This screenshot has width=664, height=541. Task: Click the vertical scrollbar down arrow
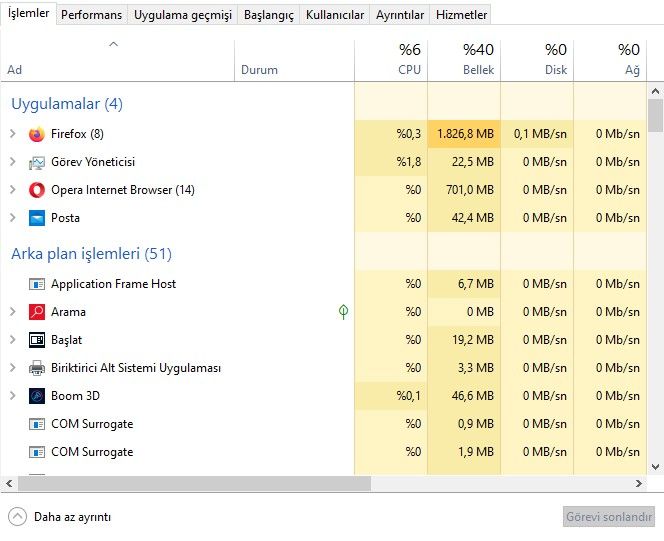point(655,466)
